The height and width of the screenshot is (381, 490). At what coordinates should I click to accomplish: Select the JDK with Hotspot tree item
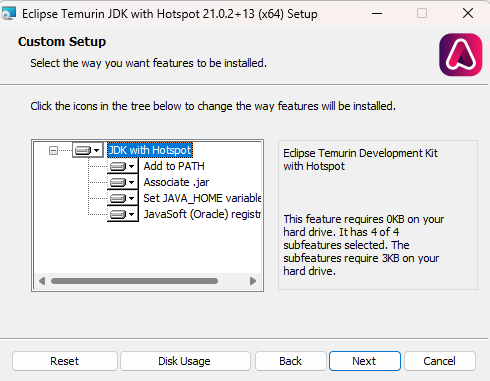pos(150,150)
